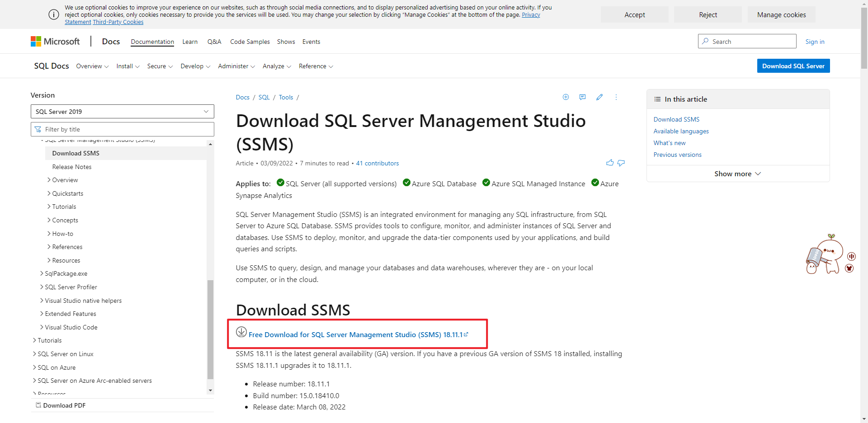Image resolution: width=868 pixels, height=423 pixels.
Task: Jump to What's new section
Action: click(670, 143)
